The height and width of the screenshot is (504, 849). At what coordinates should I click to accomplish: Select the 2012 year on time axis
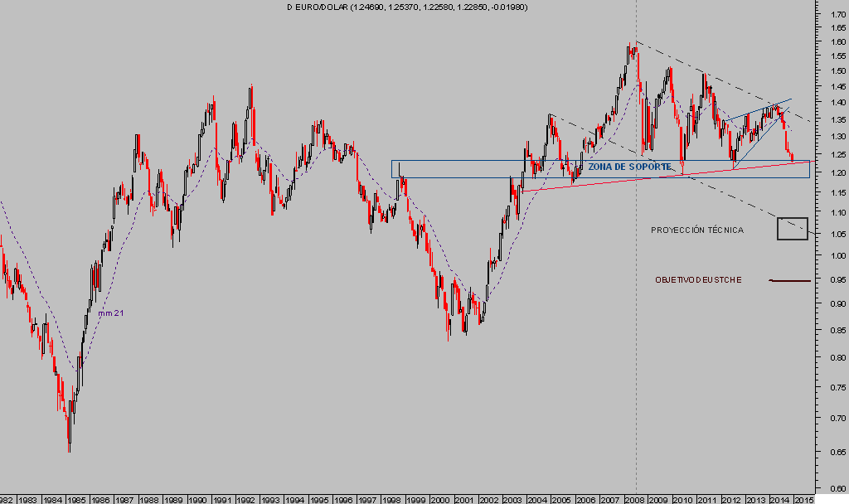[732, 500]
